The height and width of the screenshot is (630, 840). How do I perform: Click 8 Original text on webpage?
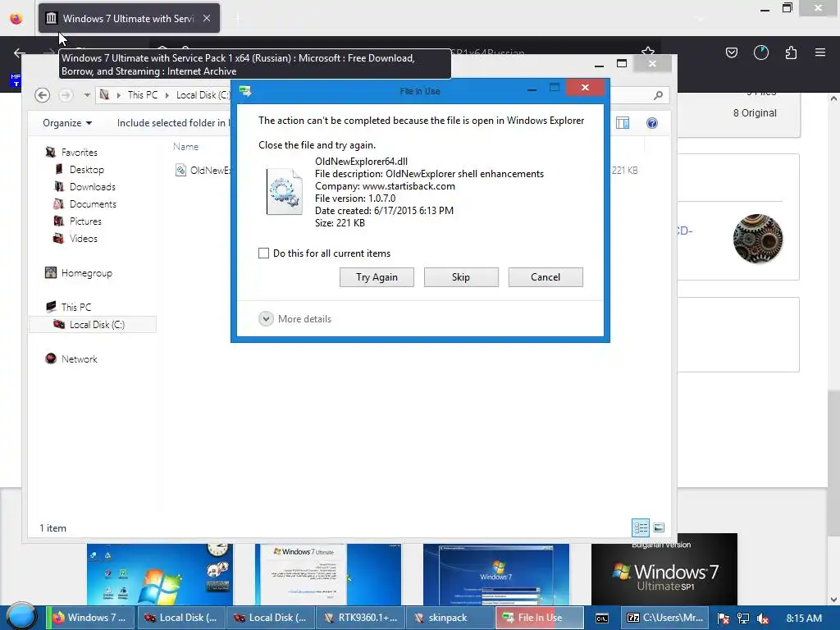[x=755, y=113]
